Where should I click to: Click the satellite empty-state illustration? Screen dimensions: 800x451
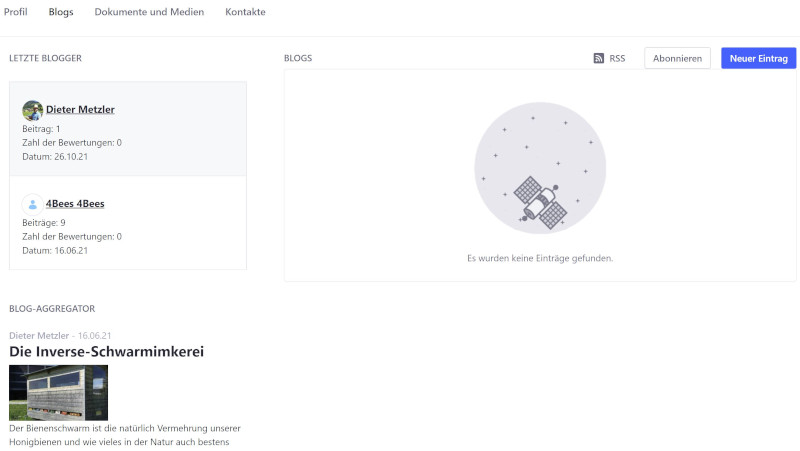pyautogui.click(x=540, y=168)
